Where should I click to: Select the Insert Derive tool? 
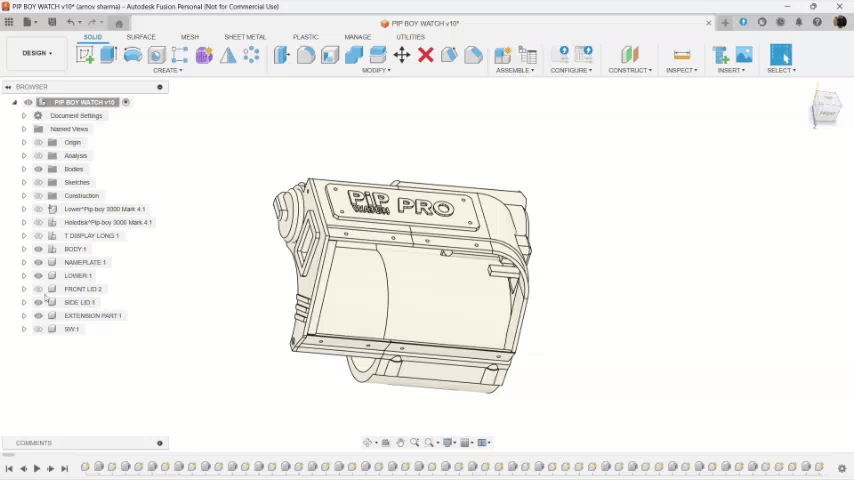(x=721, y=54)
